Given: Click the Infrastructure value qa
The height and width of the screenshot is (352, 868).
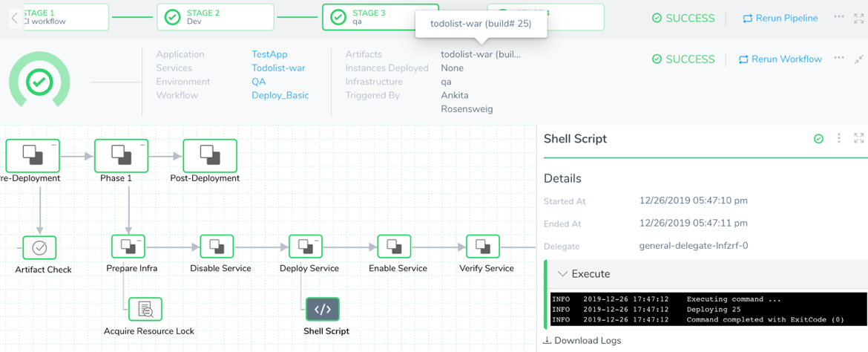Looking at the screenshot, I should [446, 82].
